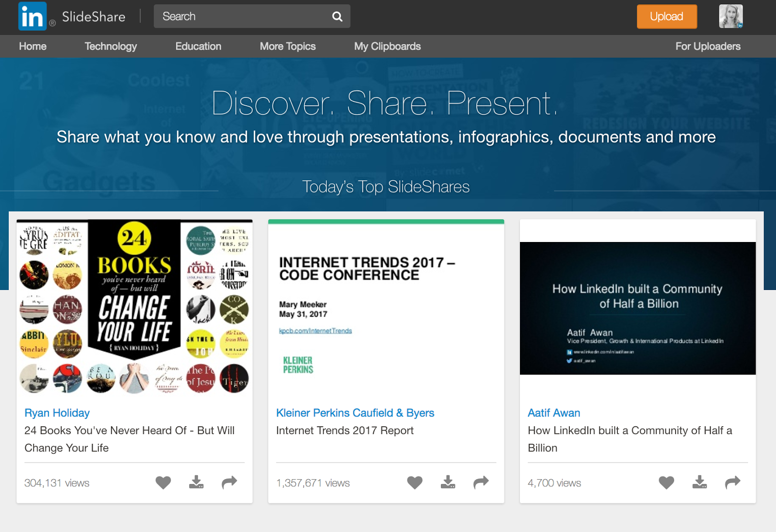This screenshot has width=776, height=532.
Task: Open the 24 Books cover thumbnail
Action: click(x=134, y=307)
